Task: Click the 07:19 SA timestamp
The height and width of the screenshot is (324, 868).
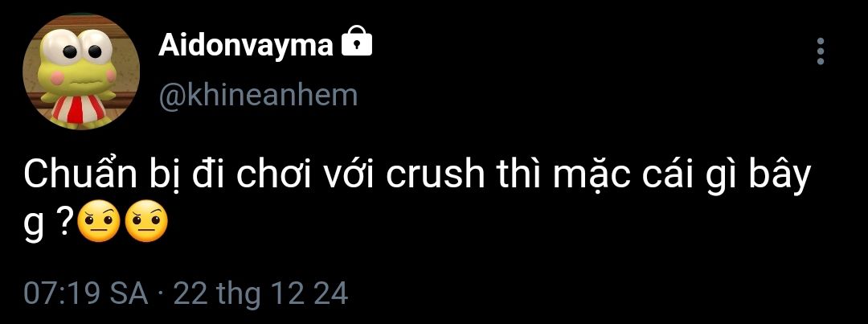Action: tap(86, 293)
